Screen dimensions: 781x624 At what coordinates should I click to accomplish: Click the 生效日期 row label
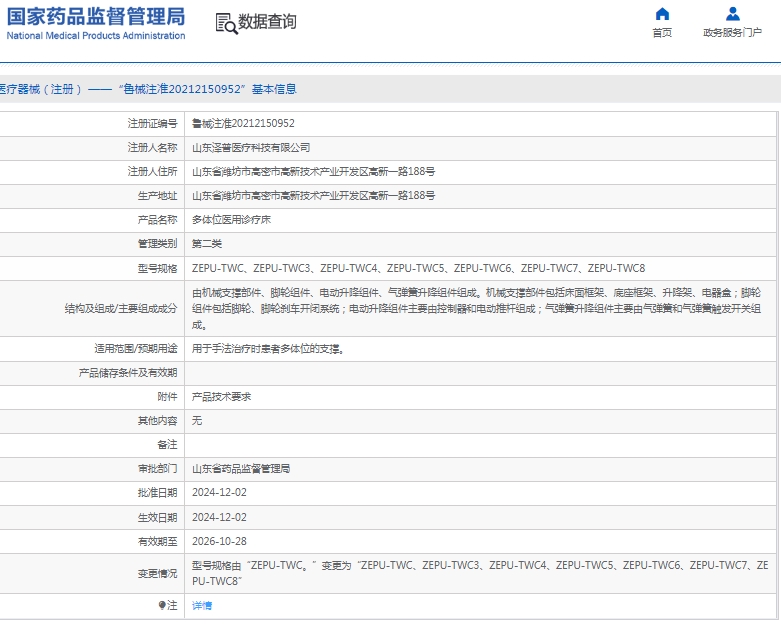[x=157, y=517]
